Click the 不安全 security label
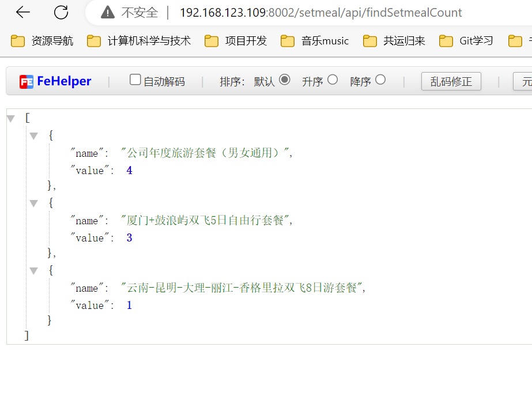Screen dimensions: 532x396 [x=139, y=13]
